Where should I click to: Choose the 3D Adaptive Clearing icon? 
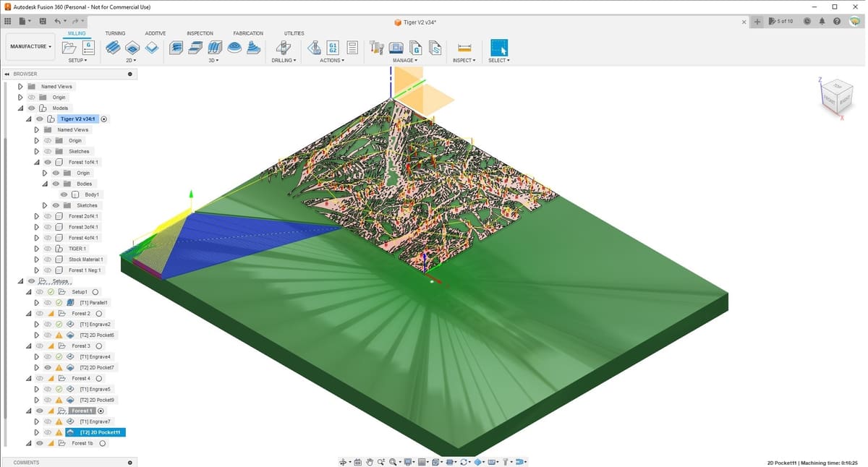[176, 48]
